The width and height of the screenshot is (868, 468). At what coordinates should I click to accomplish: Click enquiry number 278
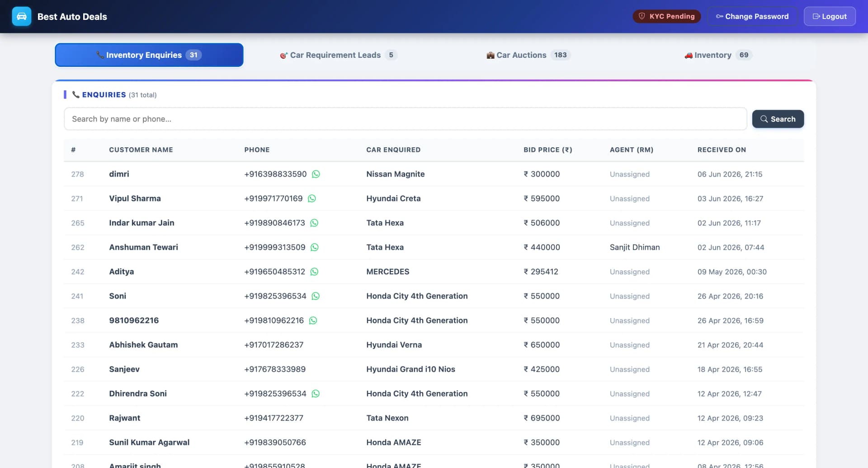coord(77,174)
